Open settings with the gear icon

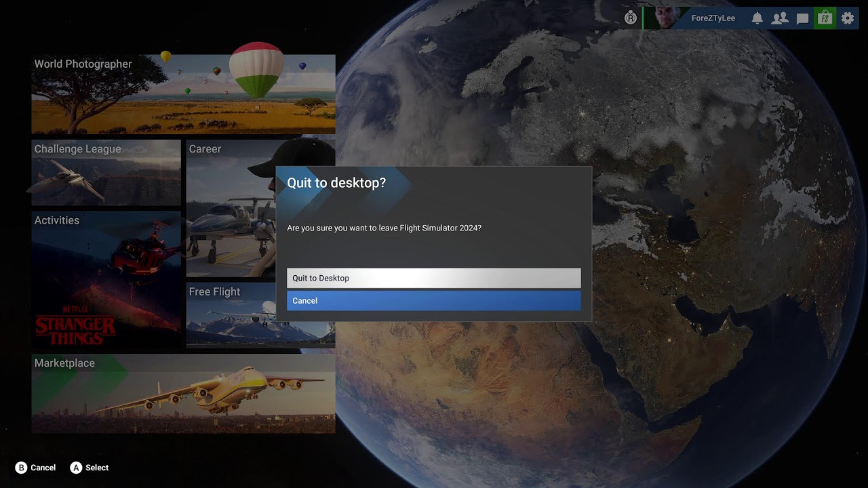(x=848, y=18)
